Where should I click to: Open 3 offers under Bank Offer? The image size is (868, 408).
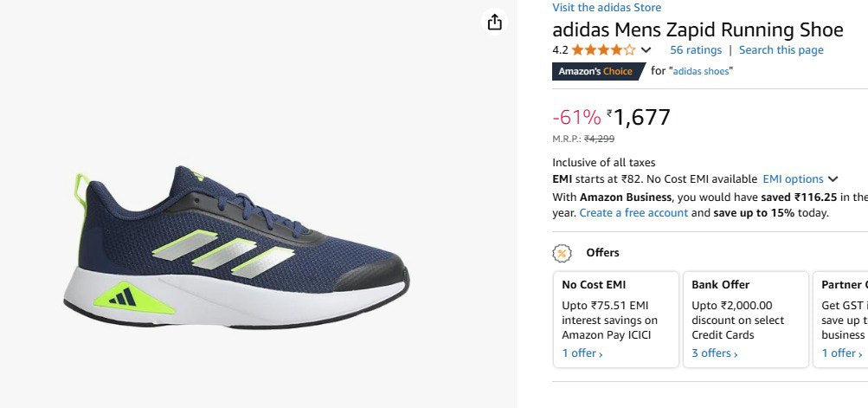pyautogui.click(x=714, y=353)
